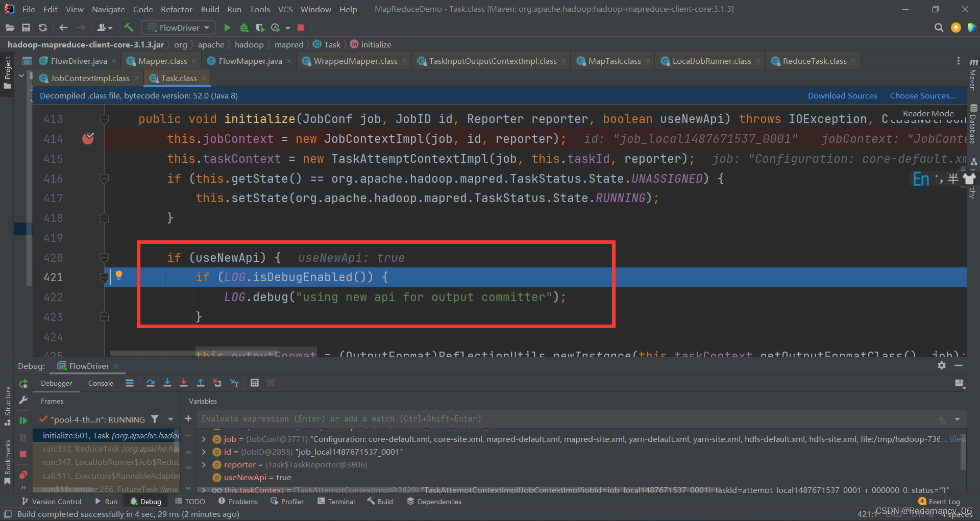Image resolution: width=980 pixels, height=521 pixels.
Task: Switch to the Console tab in debugger
Action: (x=101, y=383)
